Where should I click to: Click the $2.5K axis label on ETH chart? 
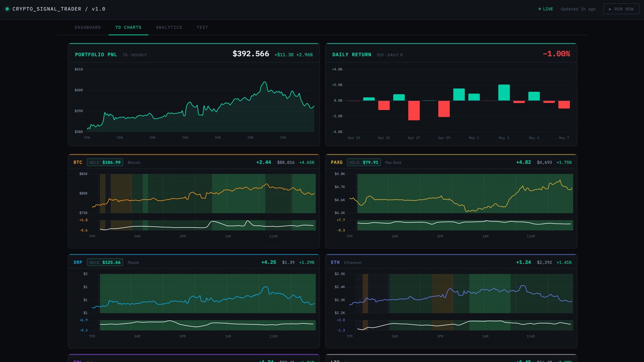[340, 274]
